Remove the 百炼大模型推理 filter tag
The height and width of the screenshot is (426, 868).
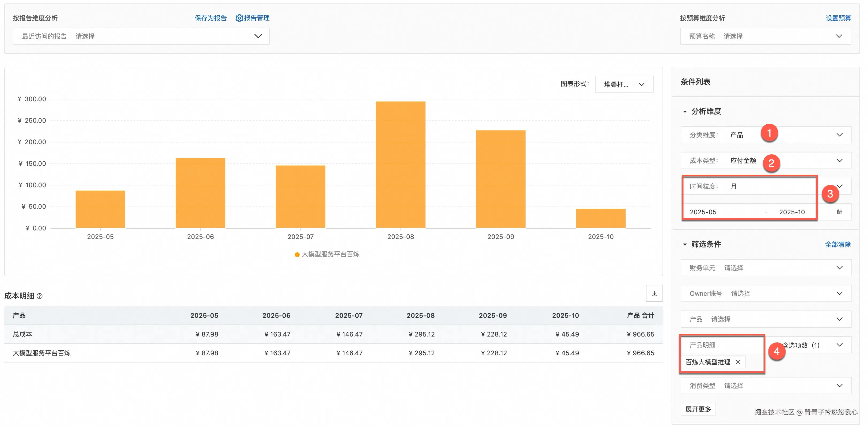tap(738, 362)
